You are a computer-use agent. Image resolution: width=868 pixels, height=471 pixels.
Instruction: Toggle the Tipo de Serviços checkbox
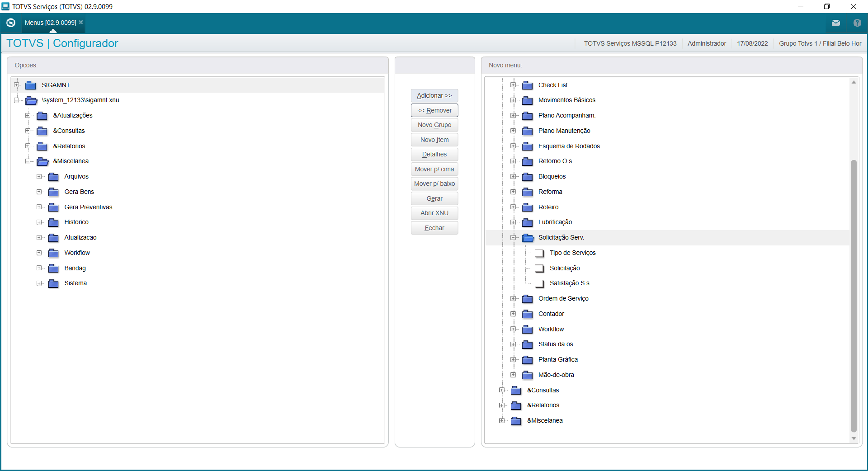click(x=539, y=253)
